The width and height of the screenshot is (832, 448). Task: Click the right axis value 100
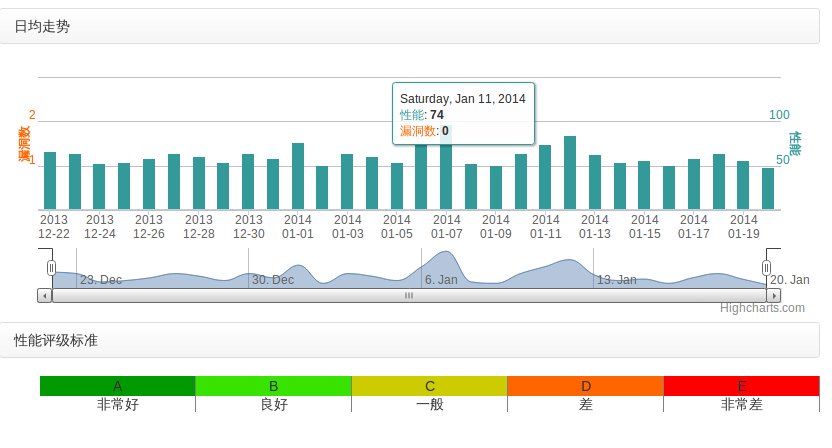[x=779, y=115]
